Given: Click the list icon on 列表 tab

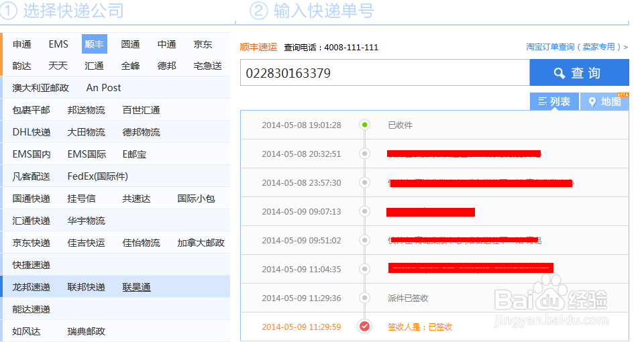Looking at the screenshot, I should (543, 101).
